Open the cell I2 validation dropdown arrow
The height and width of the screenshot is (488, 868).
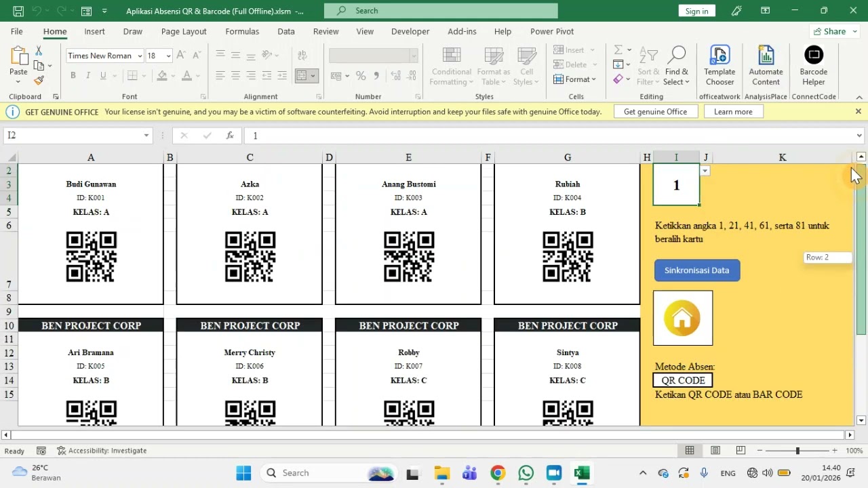pos(705,171)
